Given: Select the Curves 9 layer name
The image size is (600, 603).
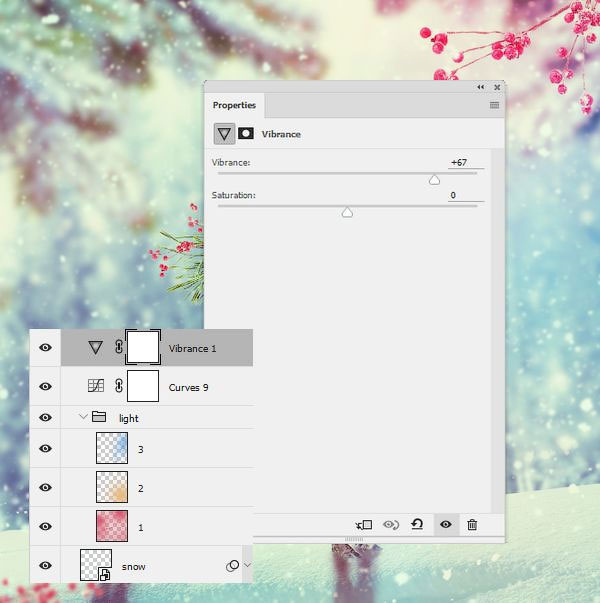Looking at the screenshot, I should pos(188,387).
